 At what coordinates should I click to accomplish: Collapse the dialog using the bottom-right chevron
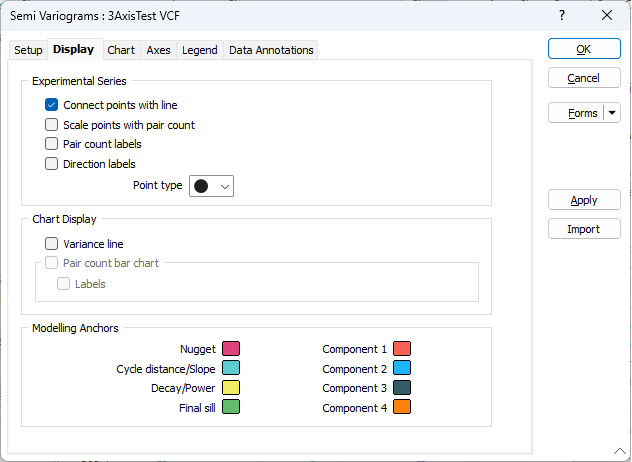pyautogui.click(x=620, y=451)
